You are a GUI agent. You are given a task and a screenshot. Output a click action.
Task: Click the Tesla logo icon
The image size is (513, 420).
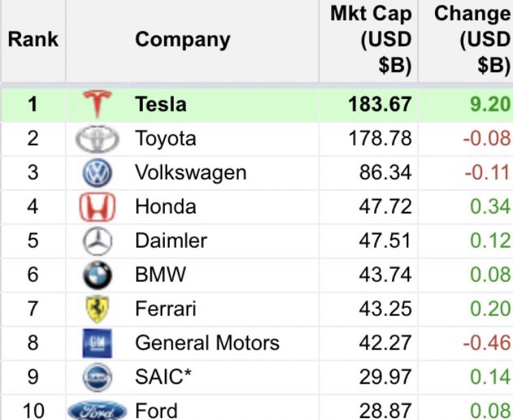point(97,104)
